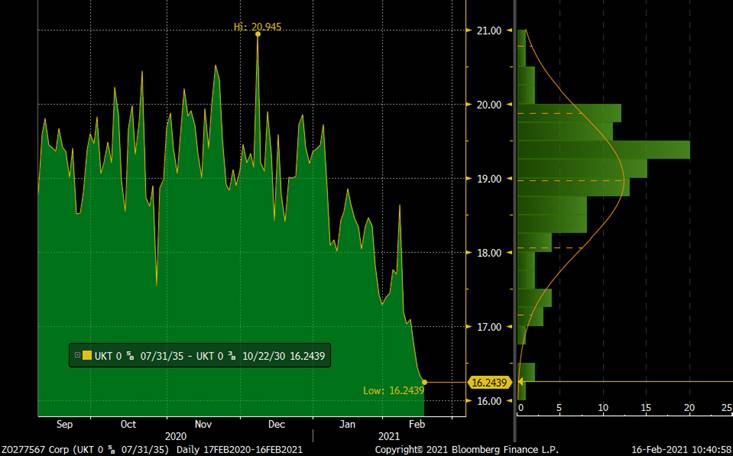Click the 16.2439 current value axis tag

pos(490,383)
